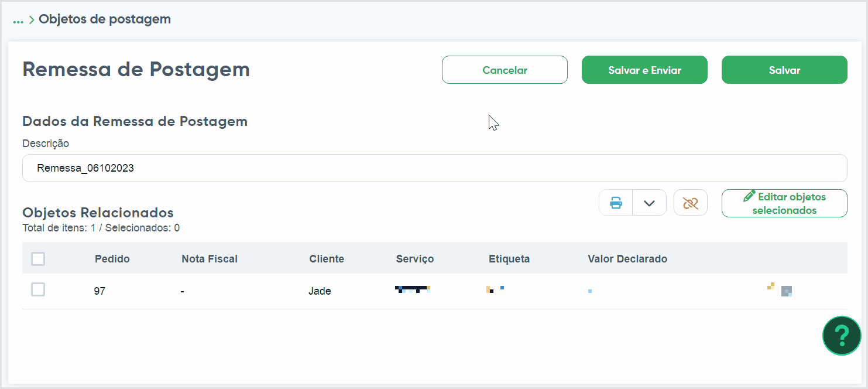Click the Cancelar button

(505, 70)
